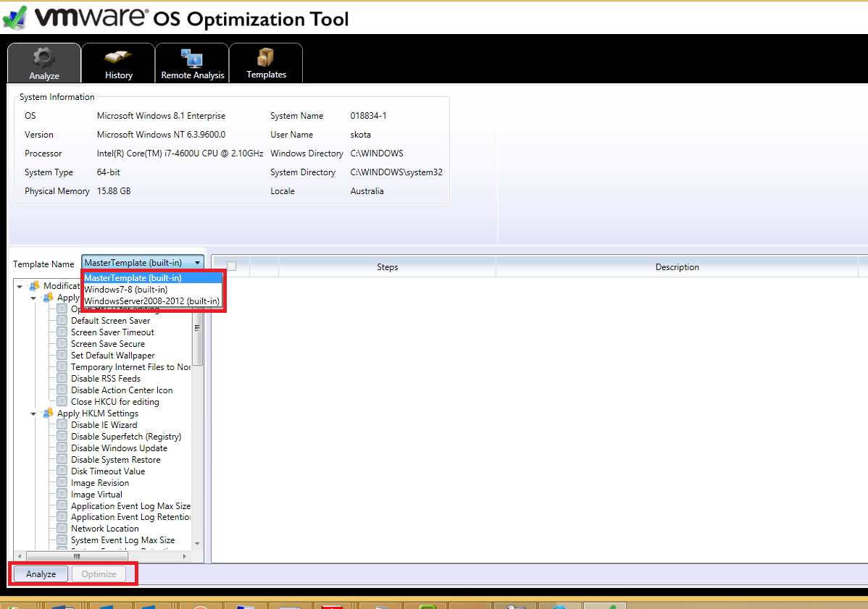Collapse the Modifications root tree node
The height and width of the screenshot is (609, 868).
pos(20,286)
